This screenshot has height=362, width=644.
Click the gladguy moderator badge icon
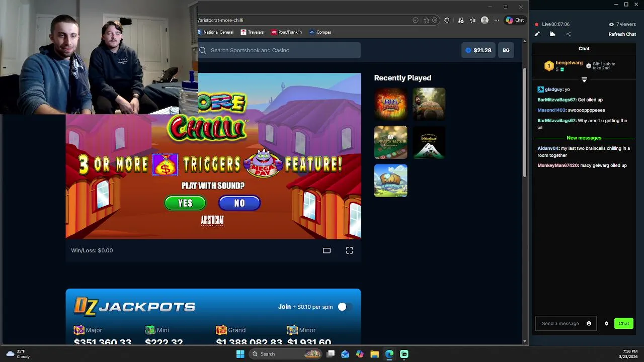coord(540,89)
